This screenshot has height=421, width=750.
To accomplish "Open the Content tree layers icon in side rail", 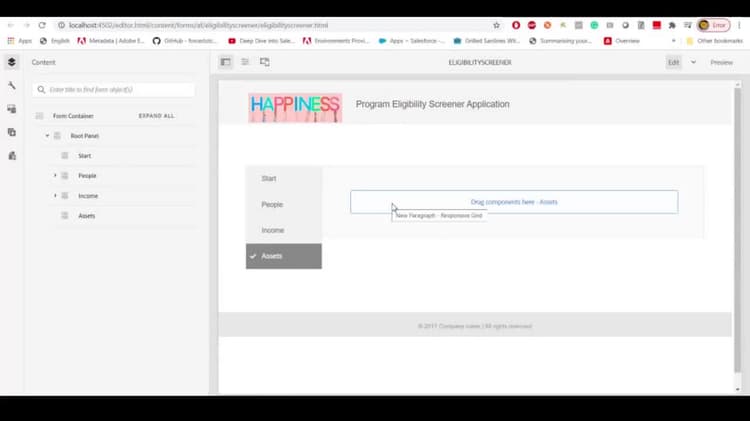I will click(12, 62).
